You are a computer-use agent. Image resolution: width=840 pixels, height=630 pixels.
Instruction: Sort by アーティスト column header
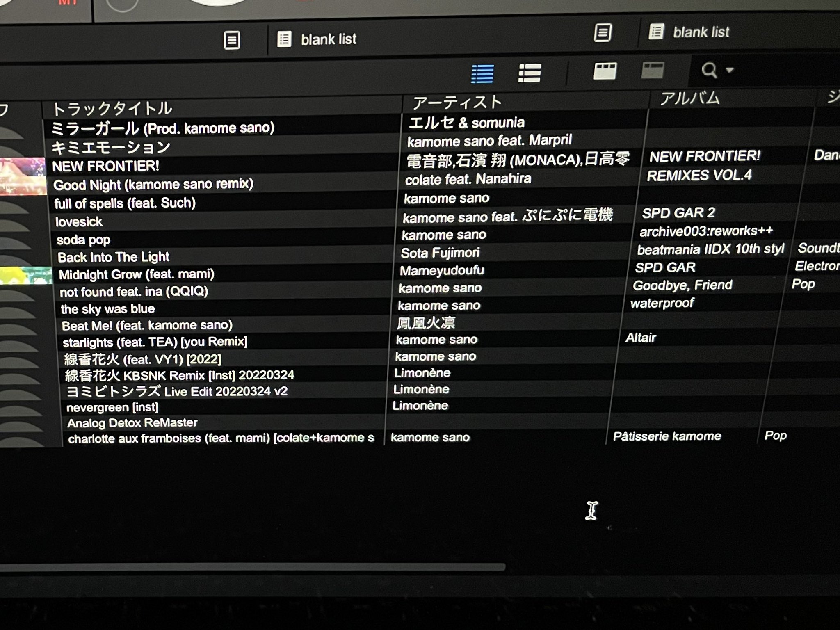(457, 102)
